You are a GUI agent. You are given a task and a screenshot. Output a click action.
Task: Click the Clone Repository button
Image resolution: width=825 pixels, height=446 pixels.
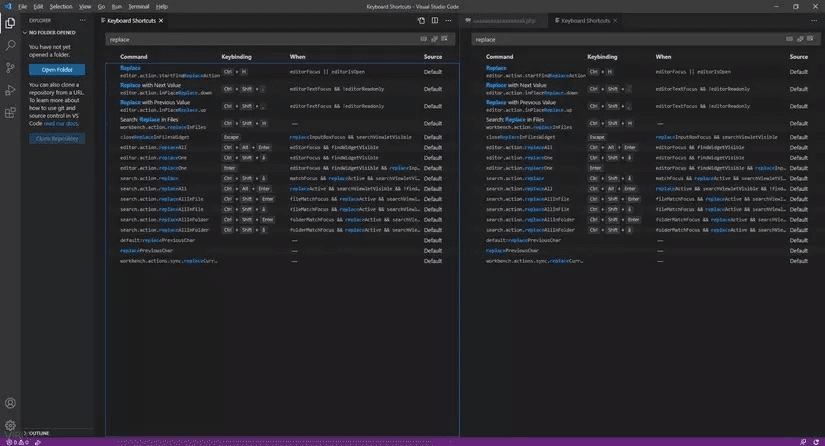57,138
